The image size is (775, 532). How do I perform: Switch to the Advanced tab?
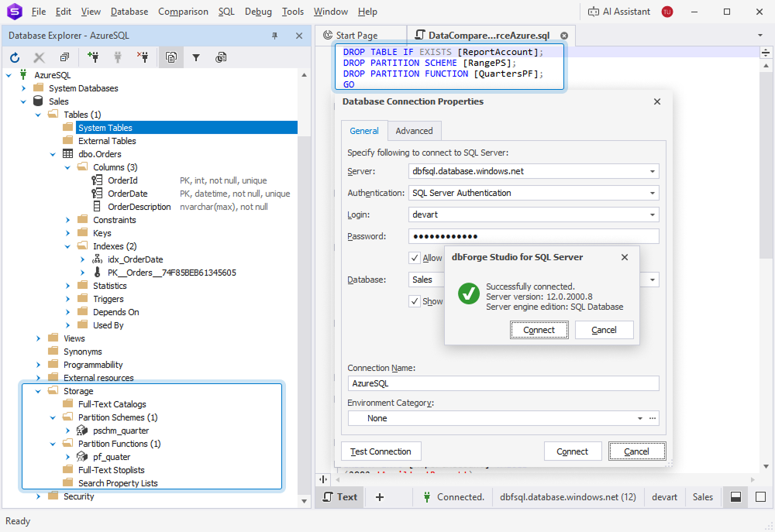414,130
